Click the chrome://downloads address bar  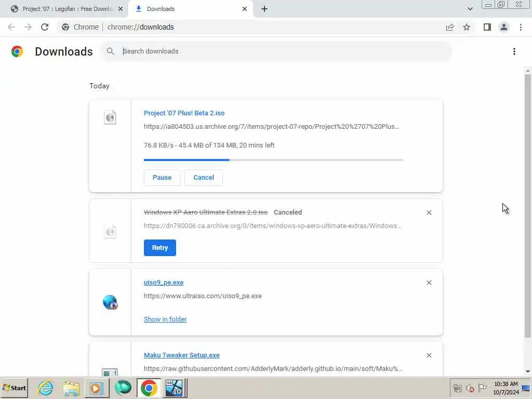pyautogui.click(x=140, y=27)
